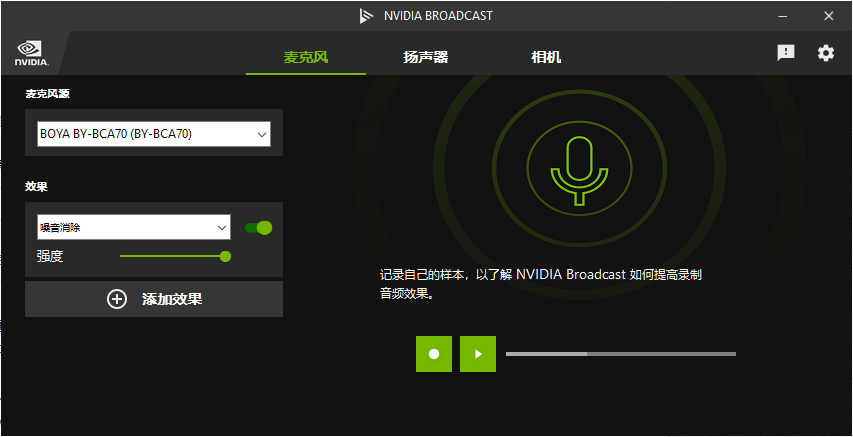Open the settings gear icon
Screen dimensions: 853x437
click(825, 53)
